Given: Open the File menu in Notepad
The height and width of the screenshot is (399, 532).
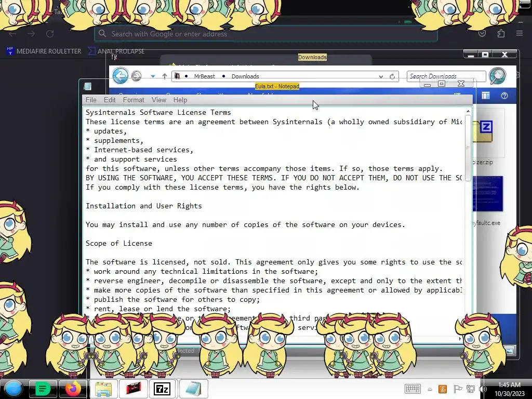Looking at the screenshot, I should pos(91,100).
